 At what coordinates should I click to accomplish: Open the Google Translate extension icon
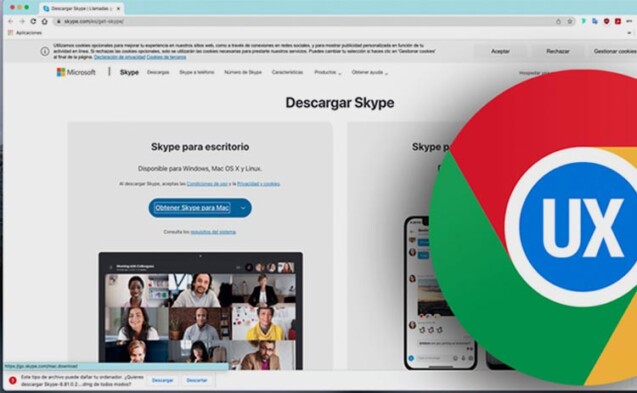click(595, 21)
